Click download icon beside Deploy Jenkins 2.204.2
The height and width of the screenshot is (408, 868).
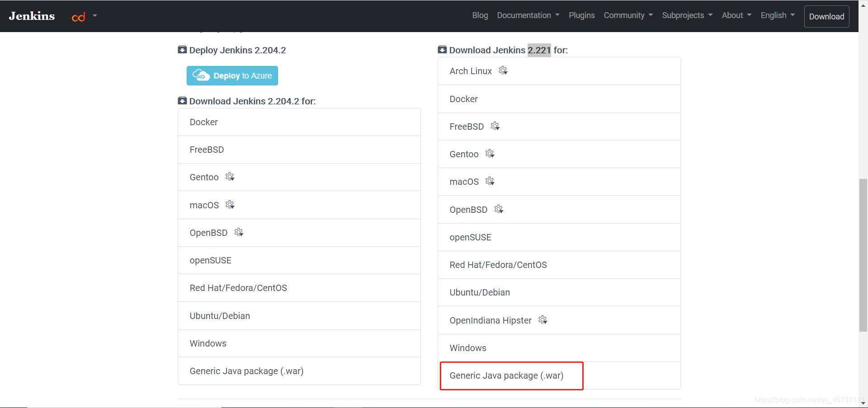[x=182, y=50]
